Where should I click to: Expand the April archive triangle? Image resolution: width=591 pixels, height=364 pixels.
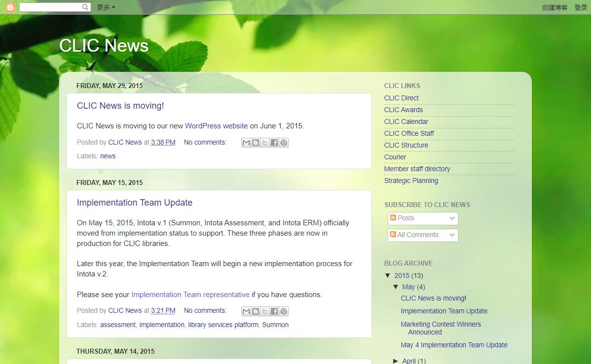(x=395, y=361)
